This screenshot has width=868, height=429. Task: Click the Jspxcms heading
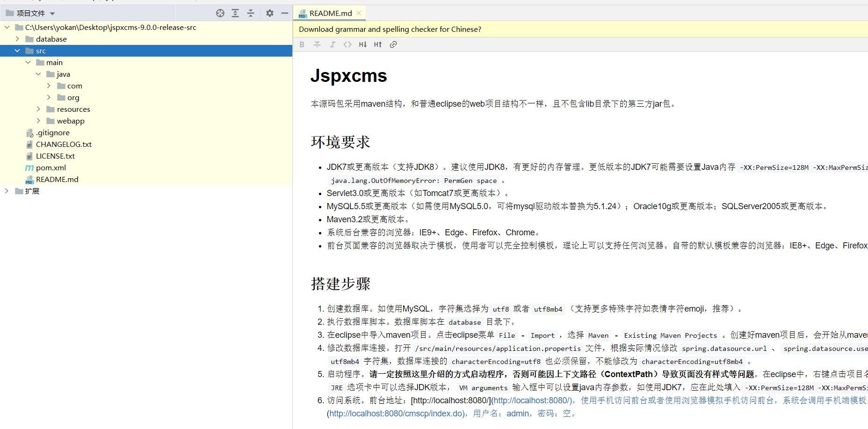pos(348,76)
